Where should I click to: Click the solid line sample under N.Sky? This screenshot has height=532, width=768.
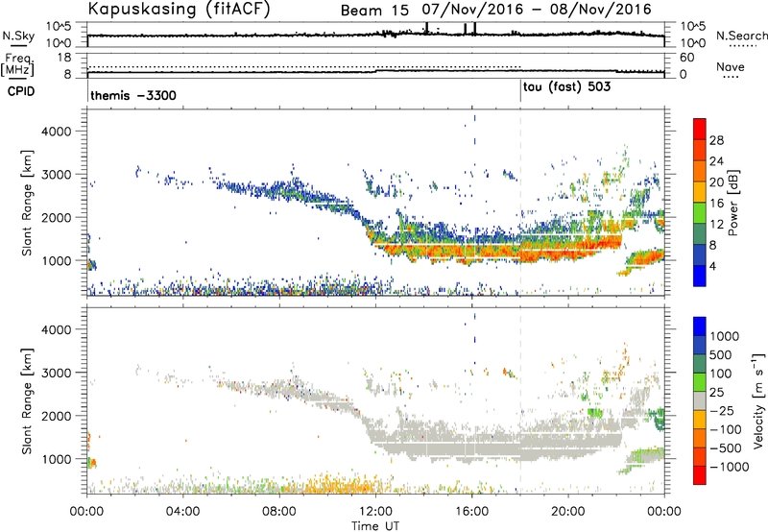click(18, 46)
